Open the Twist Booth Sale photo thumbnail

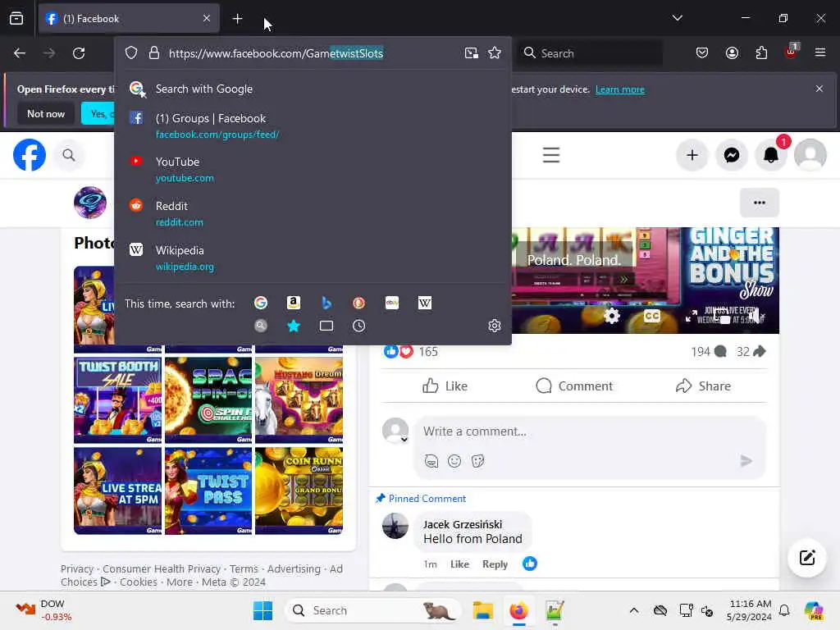coord(118,399)
